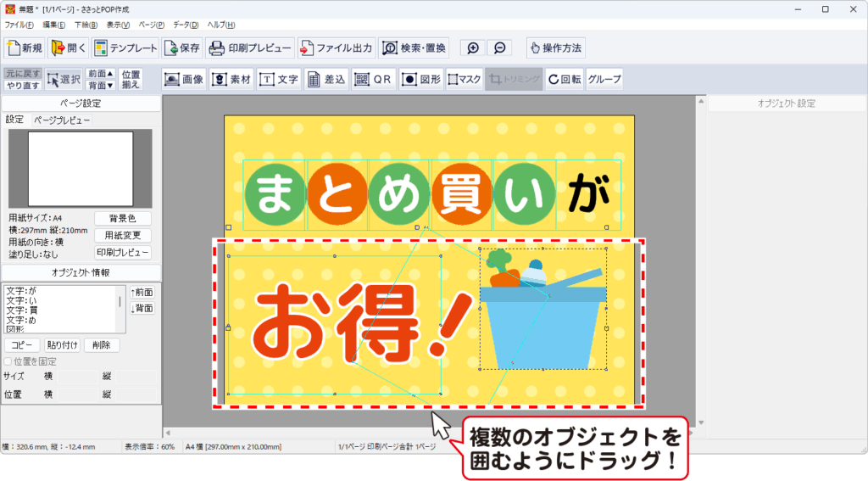Switch to the ページプレビュー tab
This screenshot has height=481, width=868.
[62, 120]
